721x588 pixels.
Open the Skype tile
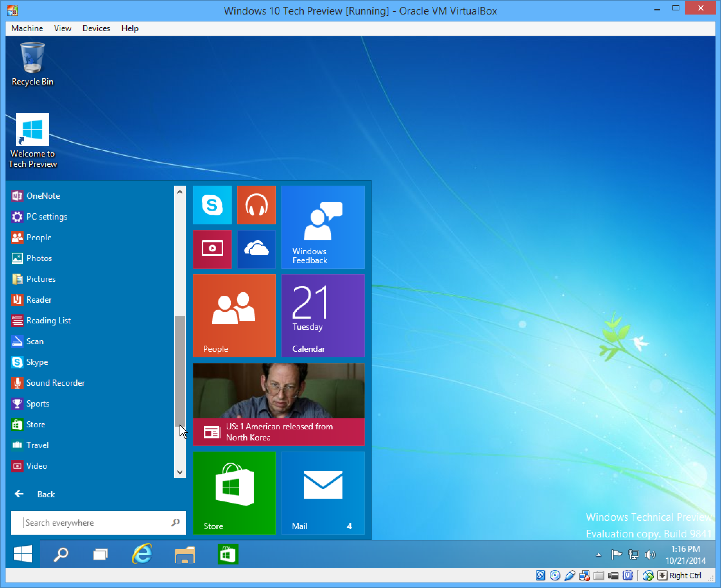click(x=212, y=205)
